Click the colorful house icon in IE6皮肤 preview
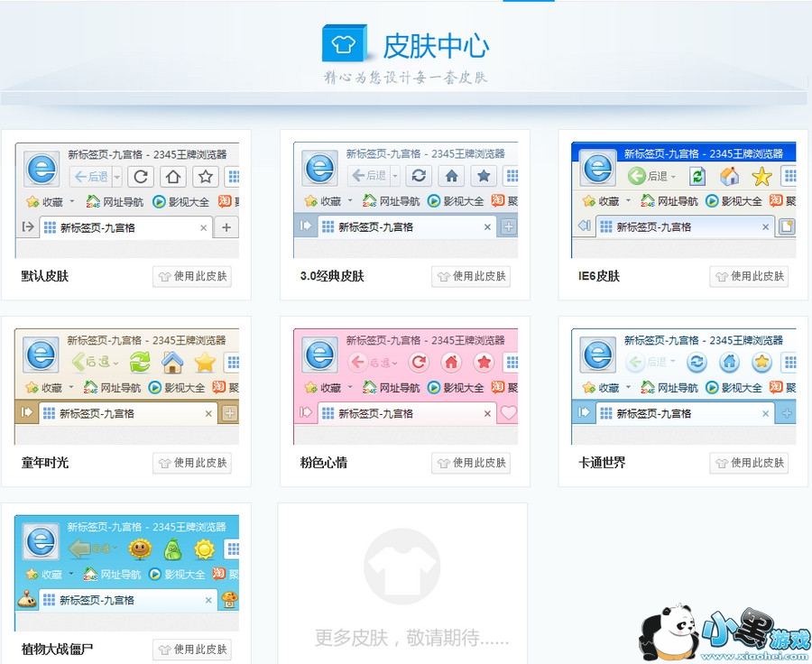812x664 pixels. (x=730, y=176)
